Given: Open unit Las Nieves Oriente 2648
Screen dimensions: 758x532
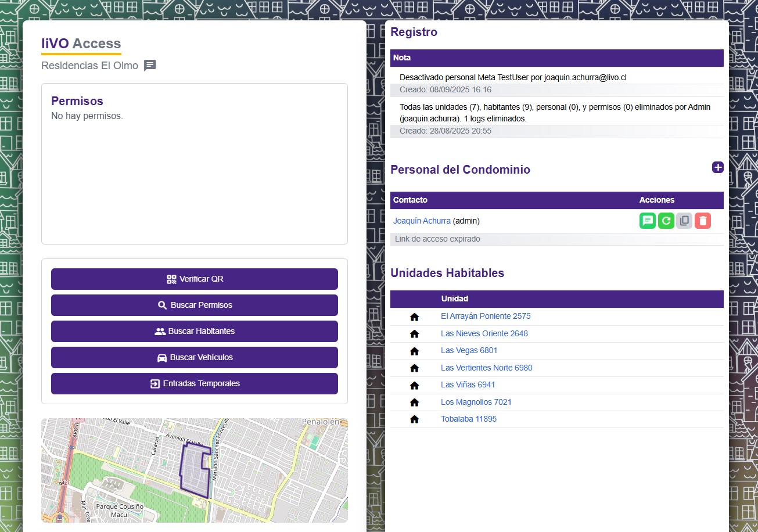Looking at the screenshot, I should (x=484, y=333).
